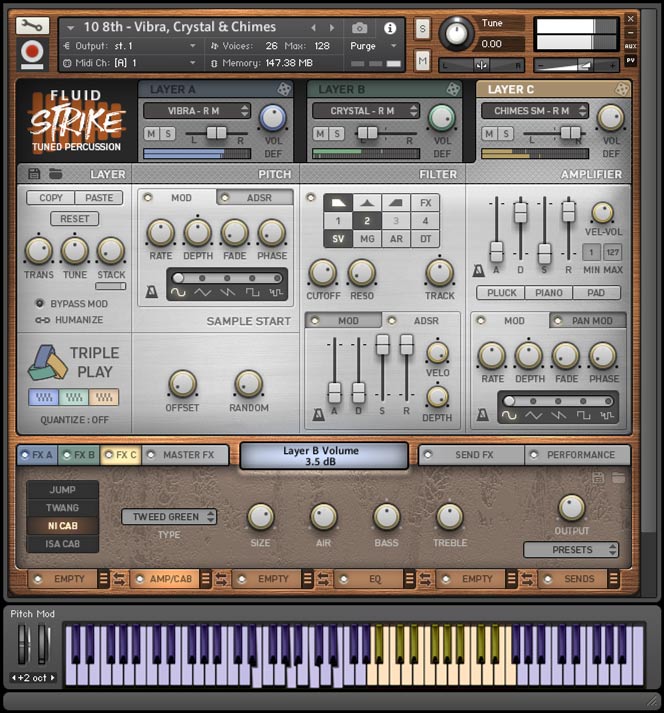
Task: Toggle the Kontakt Solo S button
Action: [x=423, y=30]
